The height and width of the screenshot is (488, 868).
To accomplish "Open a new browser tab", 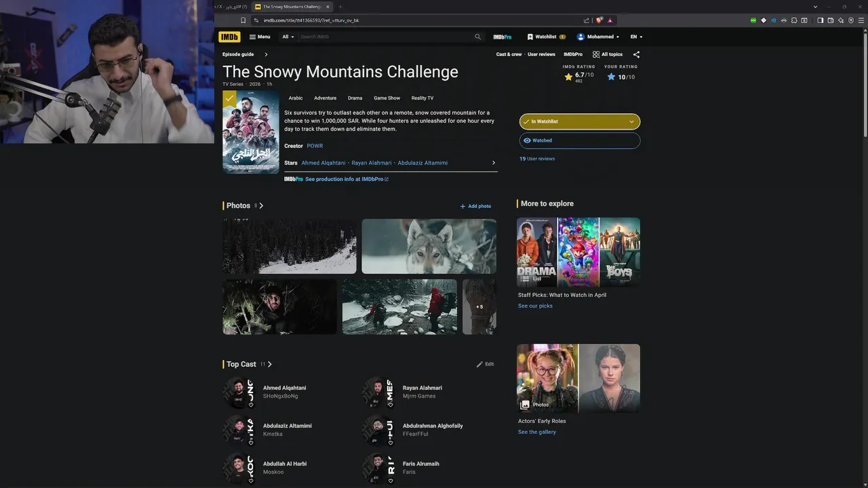I will [x=340, y=7].
